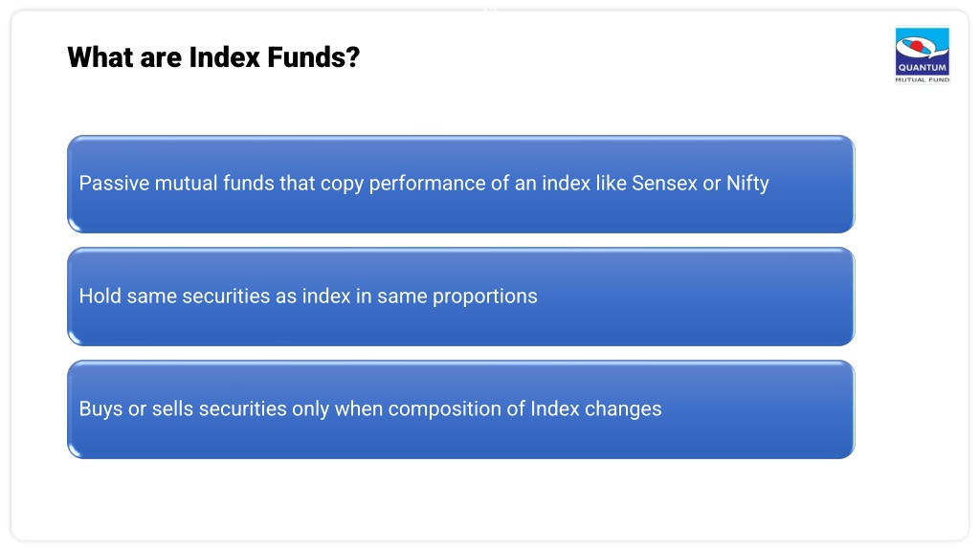Click the word "Index" in the heading
980x551 pixels.
(x=224, y=57)
